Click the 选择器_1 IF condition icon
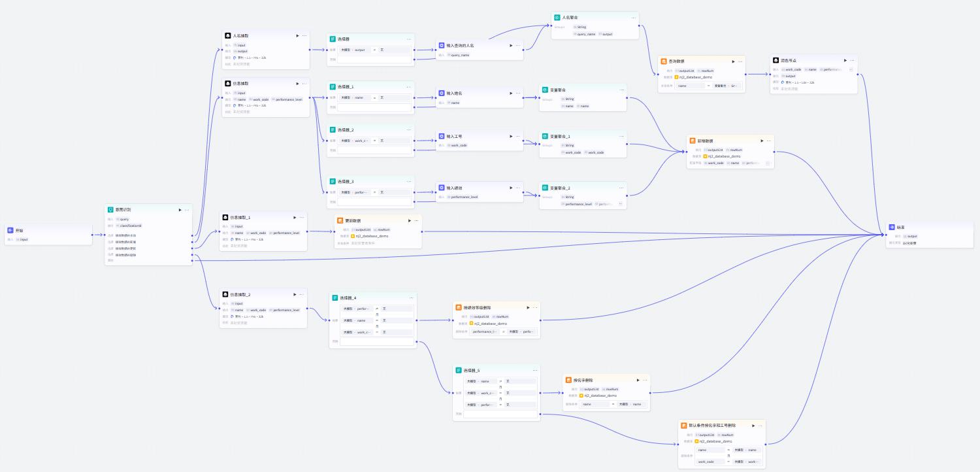 [333, 86]
